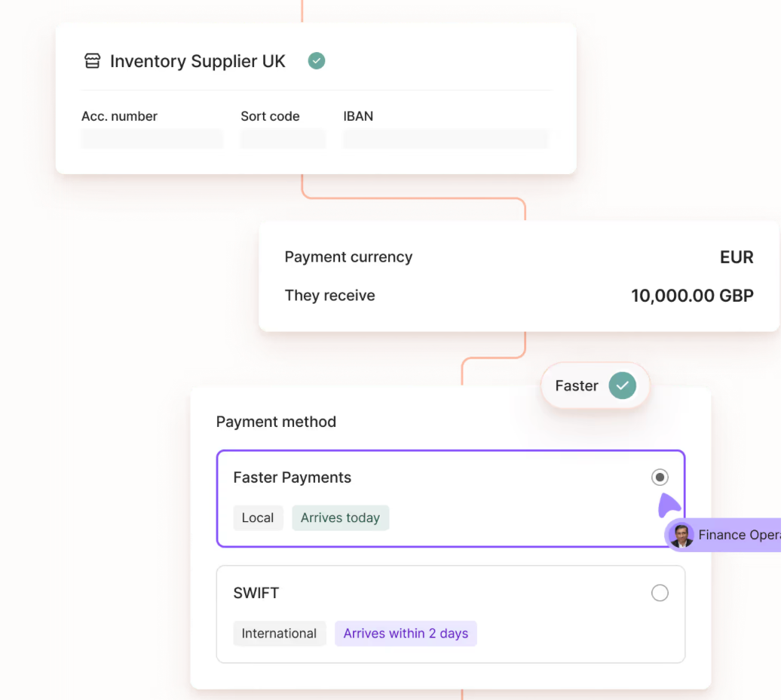Click the Sort code input field
Image resolution: width=784 pixels, height=700 pixels.
[x=283, y=139]
